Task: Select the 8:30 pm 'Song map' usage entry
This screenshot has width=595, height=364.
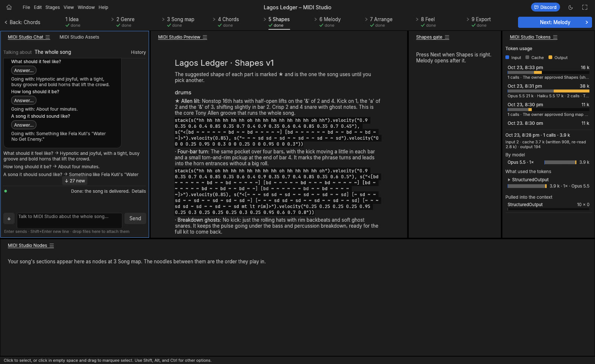Action: click(x=548, y=110)
